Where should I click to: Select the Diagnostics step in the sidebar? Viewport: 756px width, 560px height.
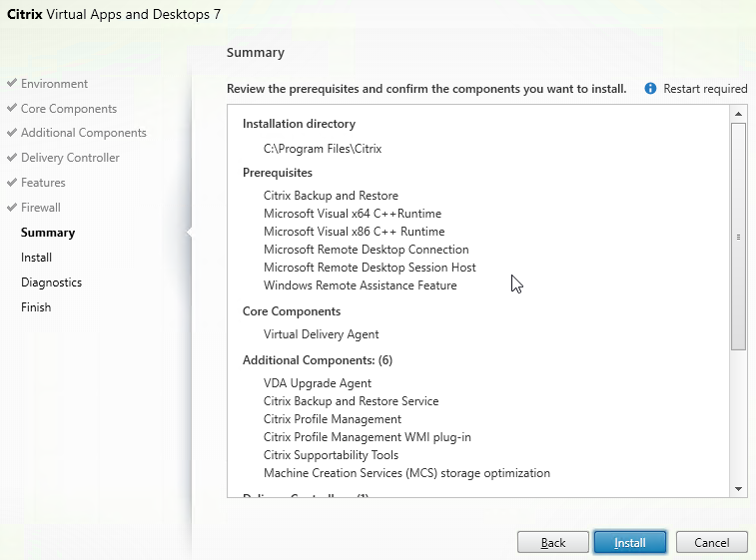(51, 282)
